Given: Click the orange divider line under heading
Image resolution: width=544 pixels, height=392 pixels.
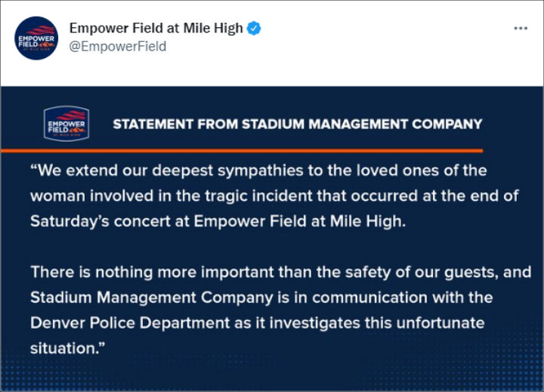Looking at the screenshot, I should [x=242, y=150].
